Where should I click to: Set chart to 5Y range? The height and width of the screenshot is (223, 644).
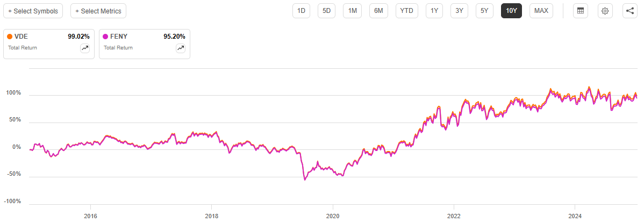tap(484, 11)
